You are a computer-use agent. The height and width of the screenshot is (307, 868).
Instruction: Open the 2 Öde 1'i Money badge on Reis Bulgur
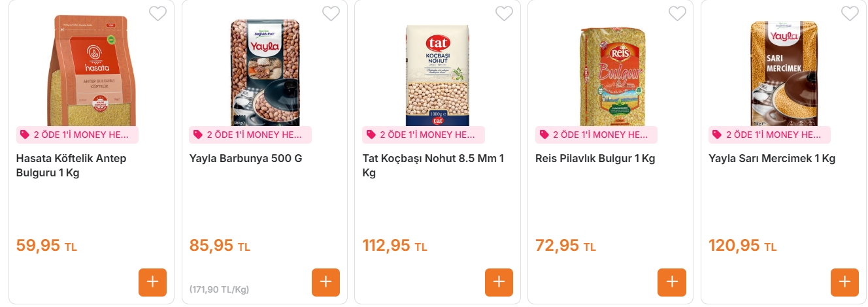pos(596,135)
